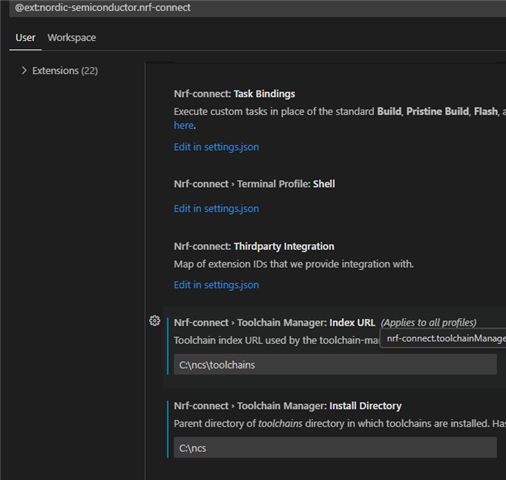Click 'Map of extension IDs' description text

(x=294, y=264)
